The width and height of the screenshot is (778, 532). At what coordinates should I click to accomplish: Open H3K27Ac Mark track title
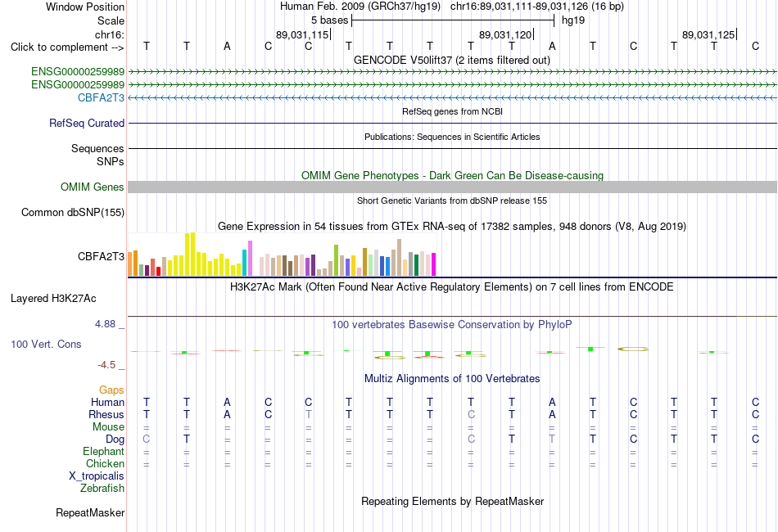(x=452, y=287)
